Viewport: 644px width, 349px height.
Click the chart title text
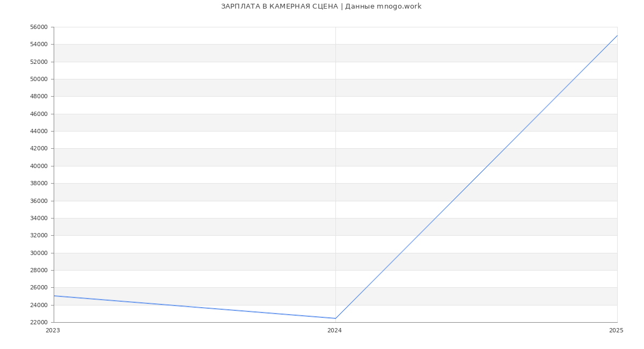coord(321,6)
